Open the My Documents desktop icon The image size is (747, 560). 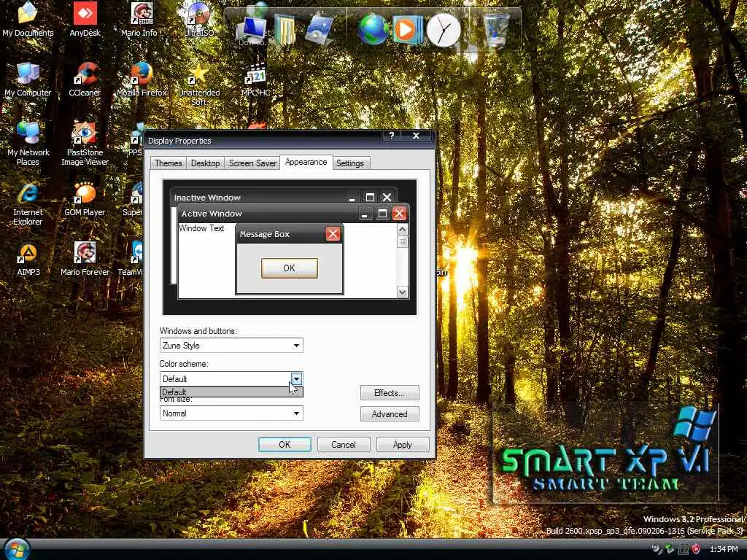point(28,19)
